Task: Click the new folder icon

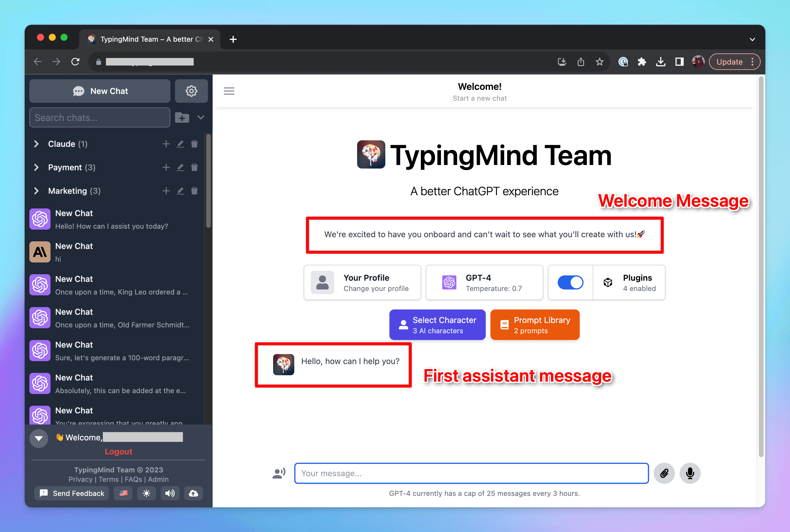Action: (x=182, y=118)
